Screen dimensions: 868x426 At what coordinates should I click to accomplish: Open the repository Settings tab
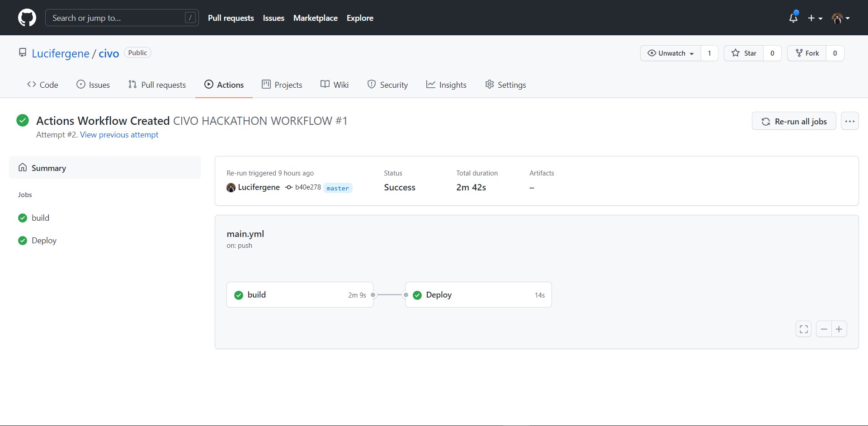pos(505,85)
